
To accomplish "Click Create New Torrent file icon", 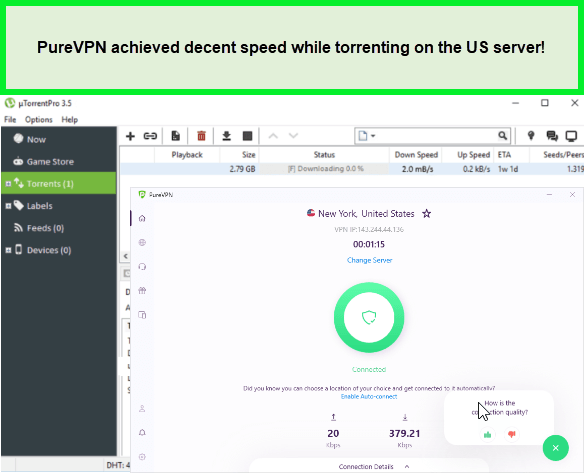I will click(175, 136).
